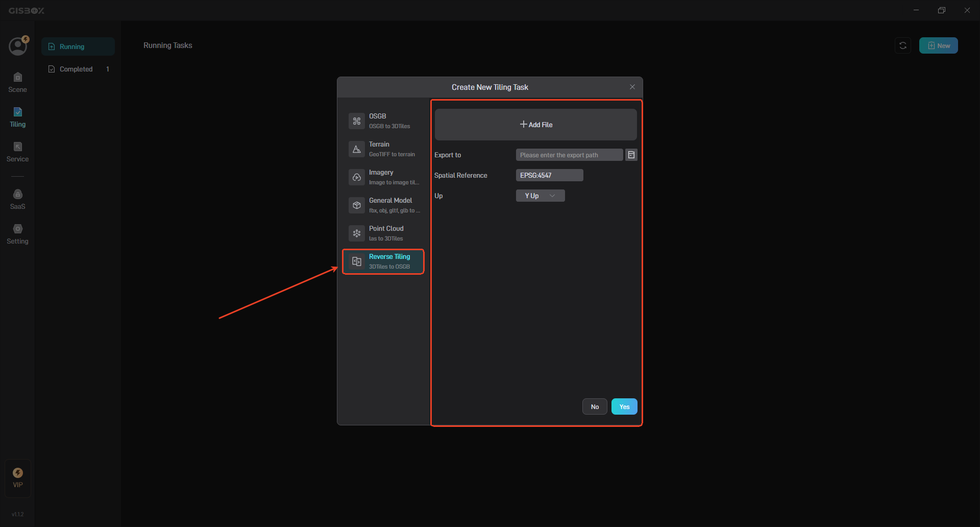The width and height of the screenshot is (980, 527).
Task: Select Point Cloud las to 3DTiles
Action: (383, 233)
